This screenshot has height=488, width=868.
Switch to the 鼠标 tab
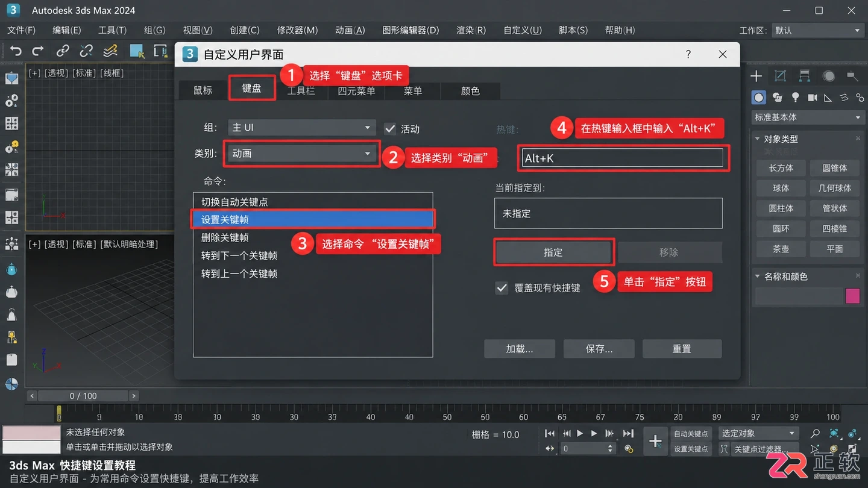(203, 90)
